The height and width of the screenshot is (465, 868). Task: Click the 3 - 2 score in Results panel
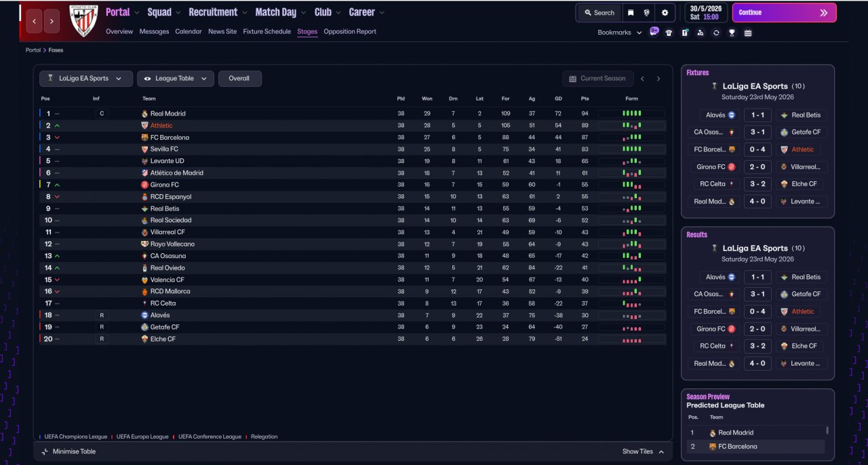757,346
